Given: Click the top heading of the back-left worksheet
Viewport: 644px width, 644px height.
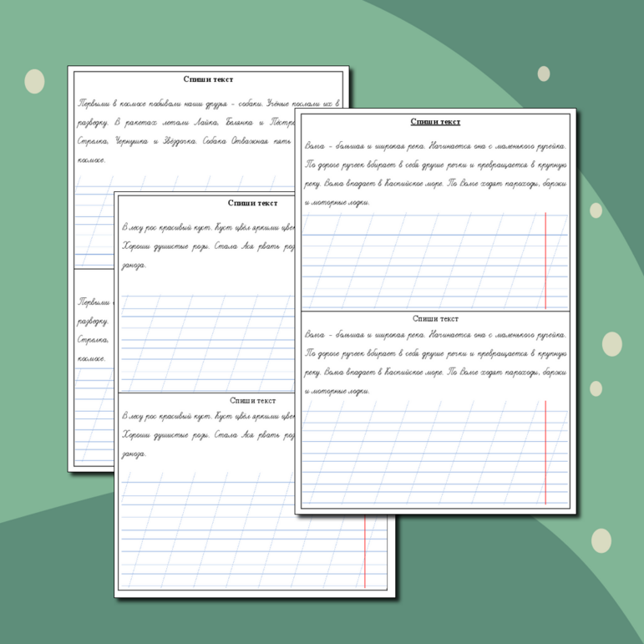Looking at the screenshot, I should click(x=209, y=79).
